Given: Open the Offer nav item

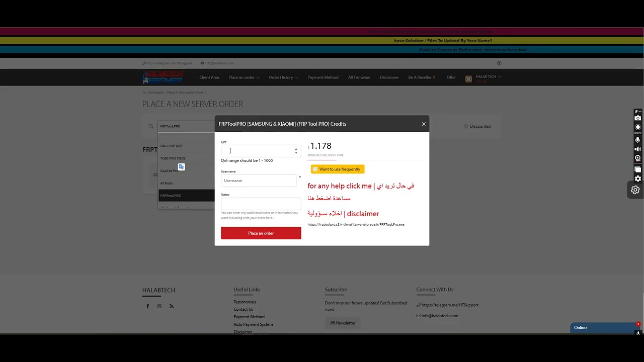Looking at the screenshot, I should click(451, 77).
